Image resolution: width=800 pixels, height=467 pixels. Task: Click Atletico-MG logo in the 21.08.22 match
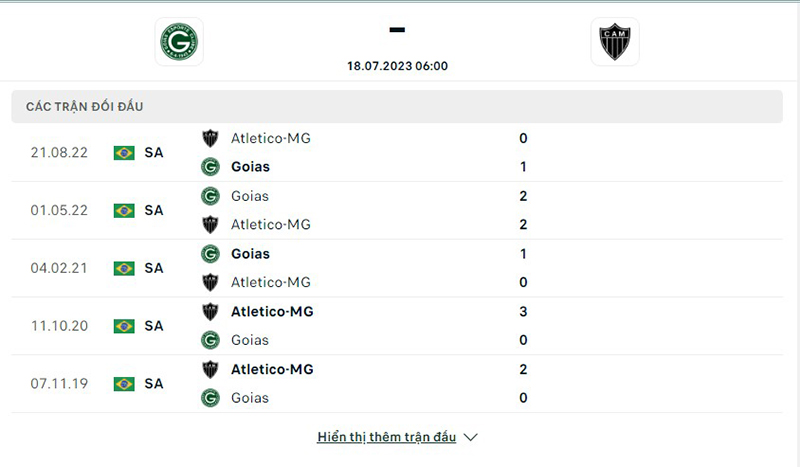210,139
